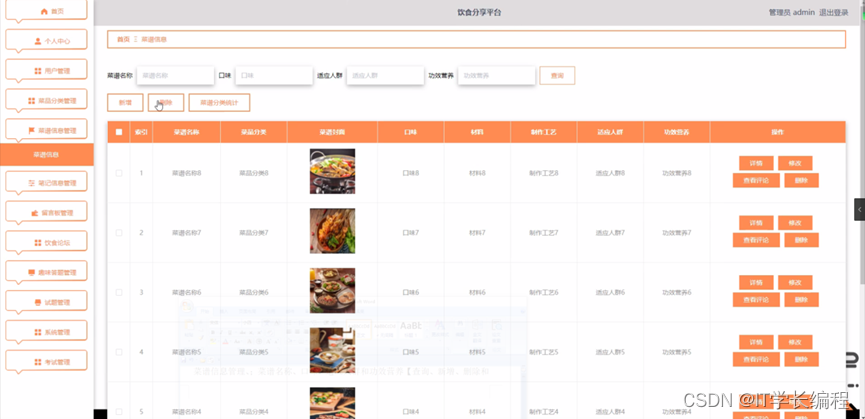
Task: Open the cover image of 菜谱名称8
Action: tap(332, 171)
